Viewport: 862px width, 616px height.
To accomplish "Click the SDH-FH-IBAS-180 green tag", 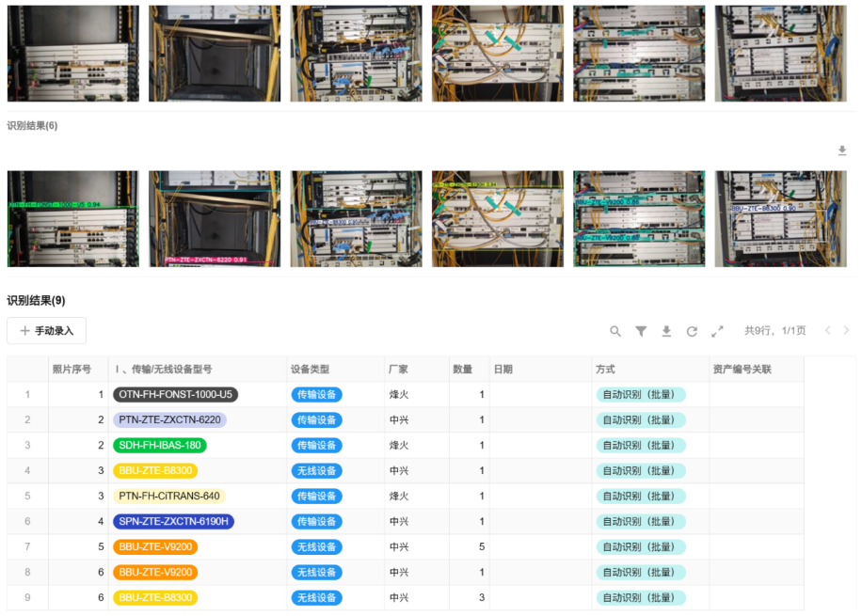I will coord(159,446).
